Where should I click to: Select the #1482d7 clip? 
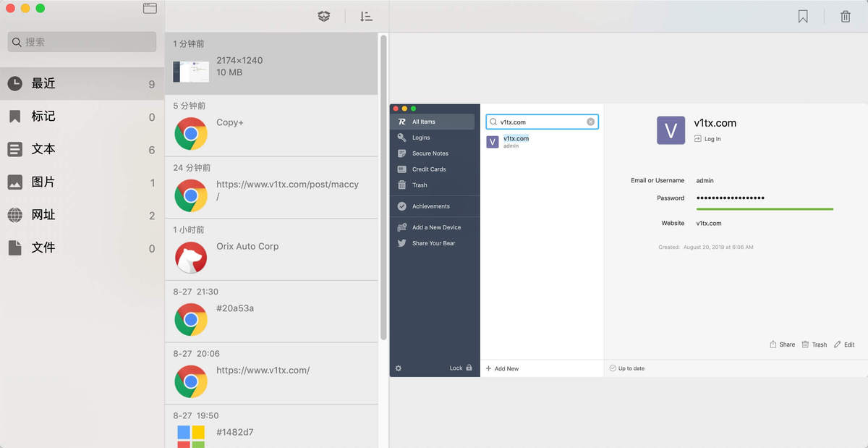[271, 427]
